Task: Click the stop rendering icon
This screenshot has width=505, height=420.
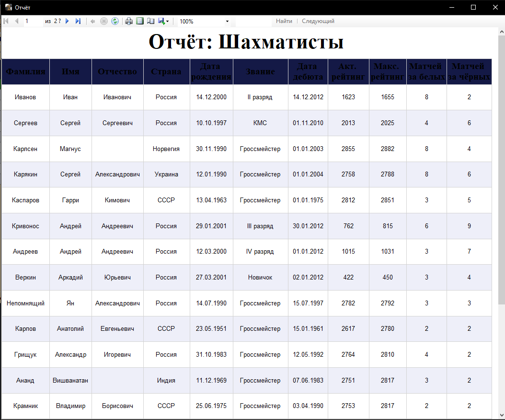Action: tap(104, 21)
